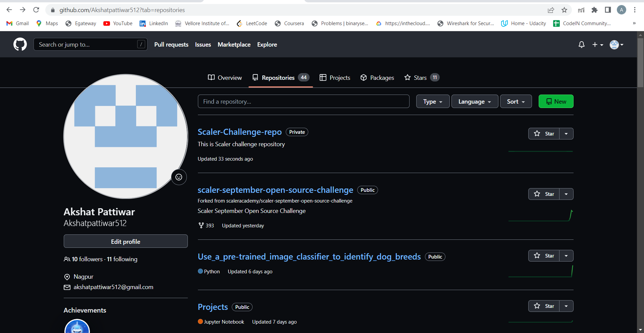644x333 pixels.
Task: Go back with browser back arrow
Action: tap(9, 10)
